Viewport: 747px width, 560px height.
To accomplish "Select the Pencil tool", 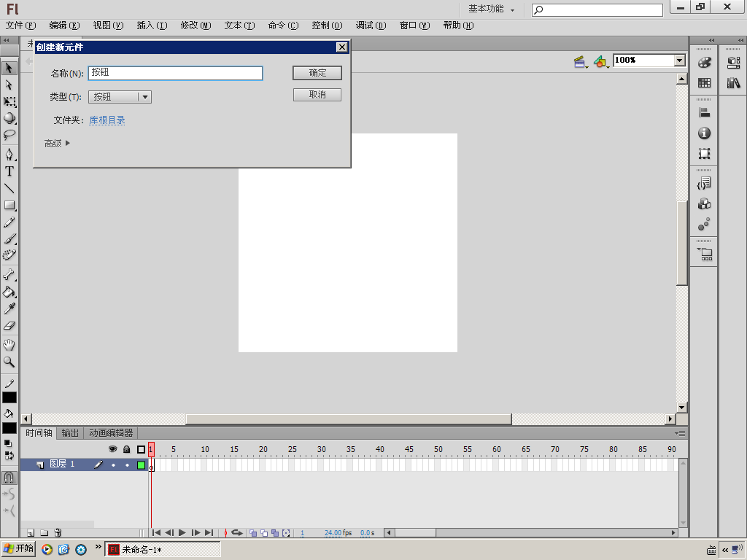I will pyautogui.click(x=9, y=222).
